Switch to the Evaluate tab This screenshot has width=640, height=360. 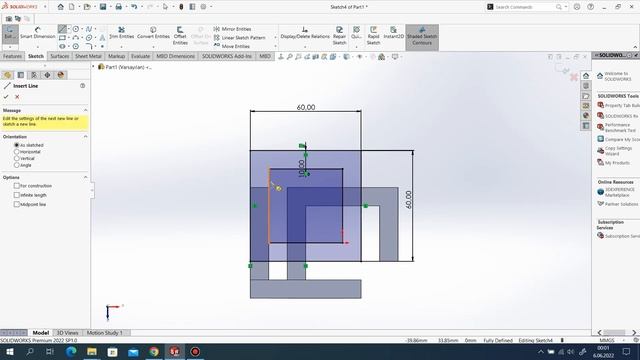[140, 56]
